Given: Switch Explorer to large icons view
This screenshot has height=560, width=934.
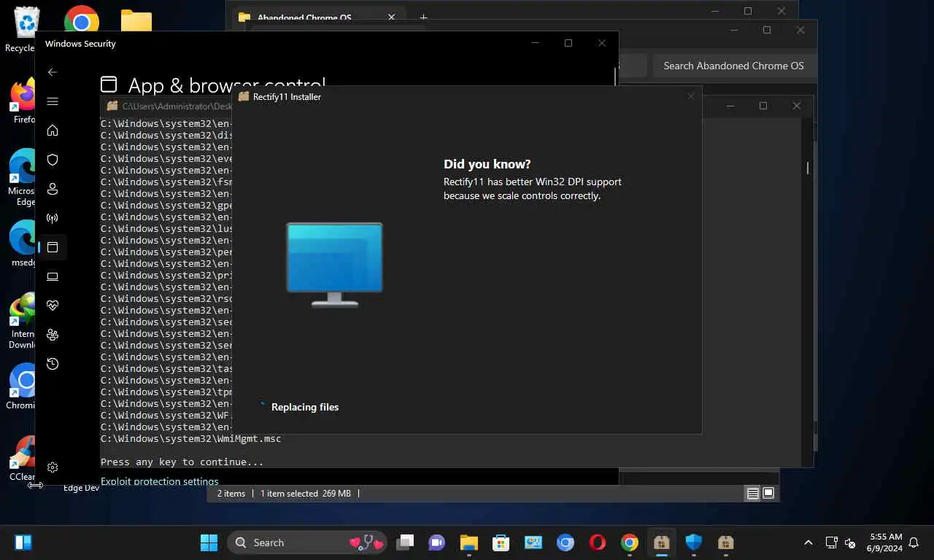Looking at the screenshot, I should (768, 494).
